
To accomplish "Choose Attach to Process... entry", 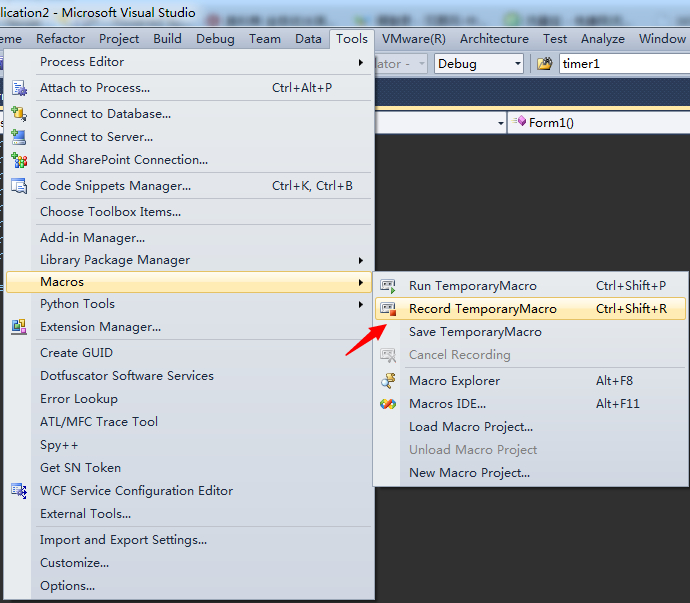I will click(x=188, y=88).
